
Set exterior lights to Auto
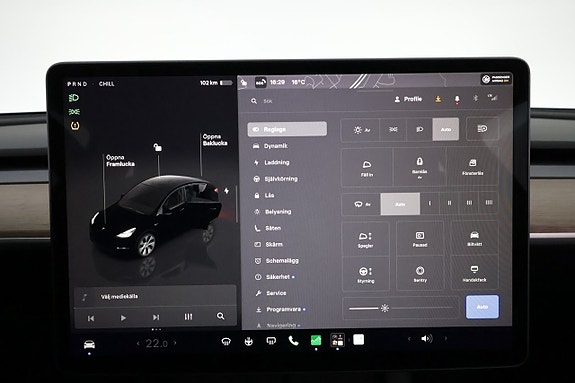pyautogui.click(x=446, y=129)
